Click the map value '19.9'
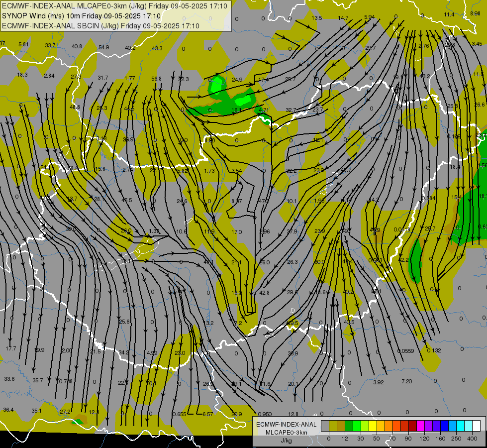Viewport: 487px width, 448px height. [x=39, y=350]
